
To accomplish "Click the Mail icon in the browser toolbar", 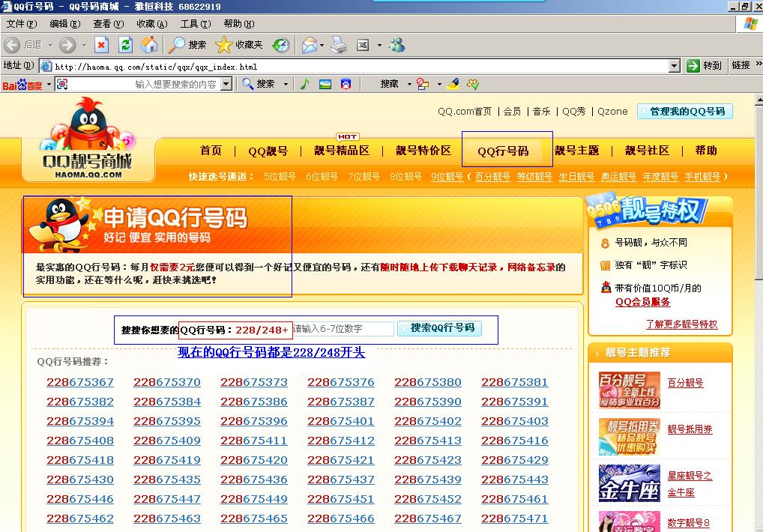I will (309, 44).
